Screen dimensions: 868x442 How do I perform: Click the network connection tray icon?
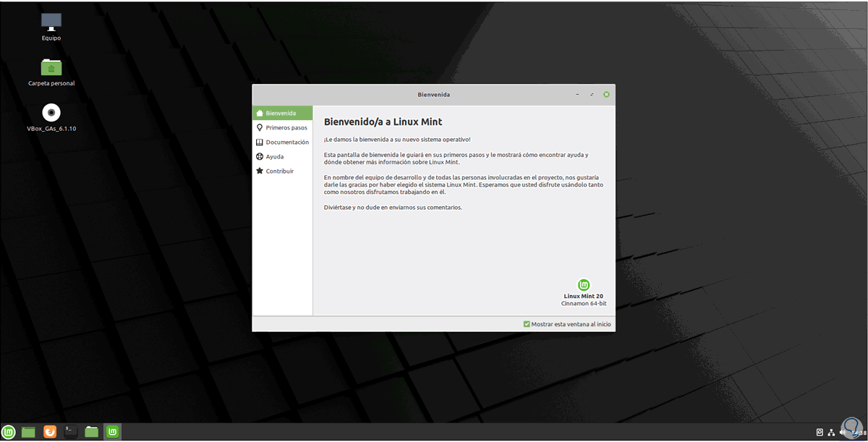[x=832, y=432]
